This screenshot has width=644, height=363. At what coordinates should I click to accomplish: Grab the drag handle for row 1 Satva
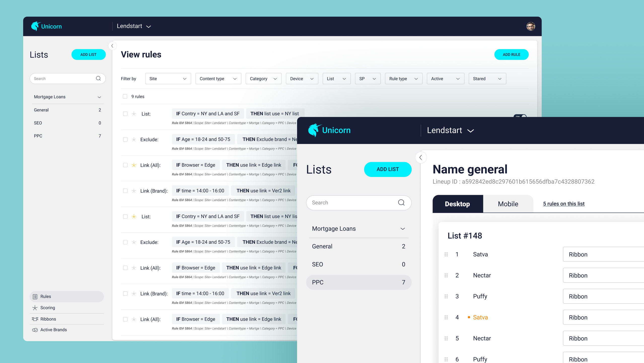pyautogui.click(x=446, y=254)
